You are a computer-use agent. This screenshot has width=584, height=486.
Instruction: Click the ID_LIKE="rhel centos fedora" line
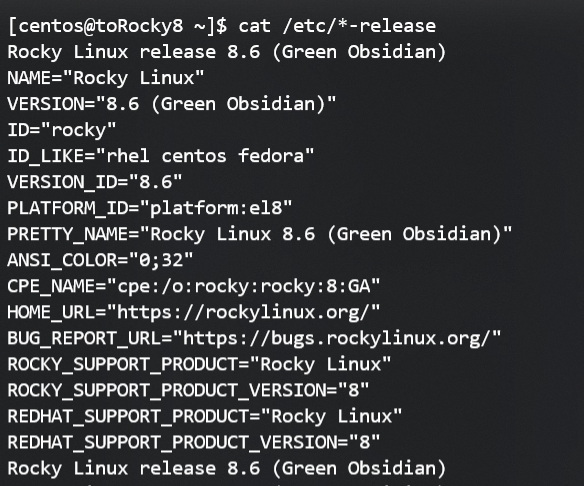[161, 156]
